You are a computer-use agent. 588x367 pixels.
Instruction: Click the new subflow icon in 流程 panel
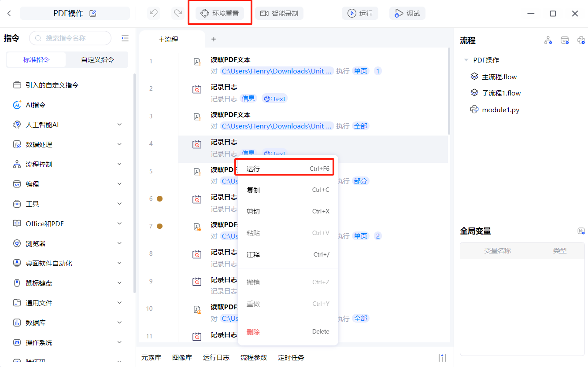pos(548,40)
